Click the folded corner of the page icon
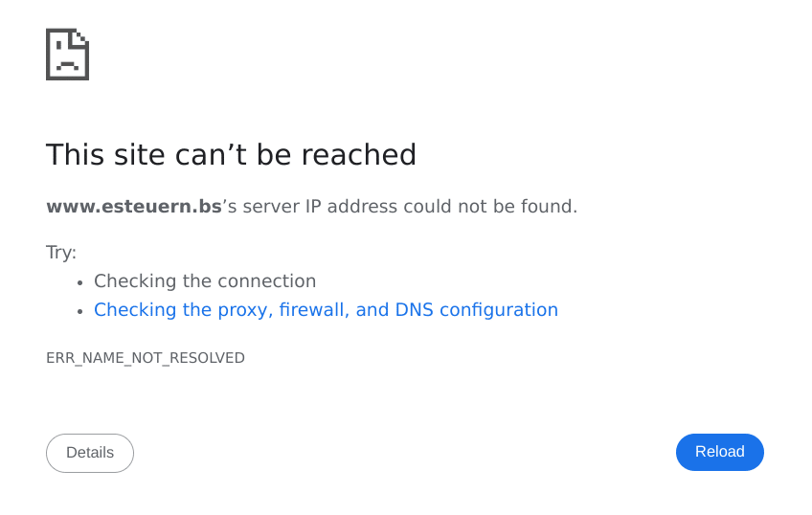 coord(81,39)
